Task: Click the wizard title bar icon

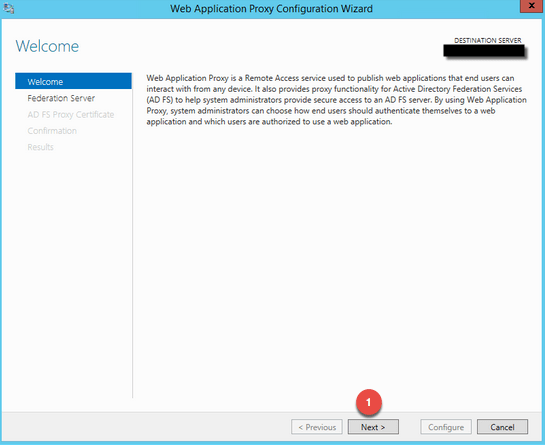Action: coord(9,8)
